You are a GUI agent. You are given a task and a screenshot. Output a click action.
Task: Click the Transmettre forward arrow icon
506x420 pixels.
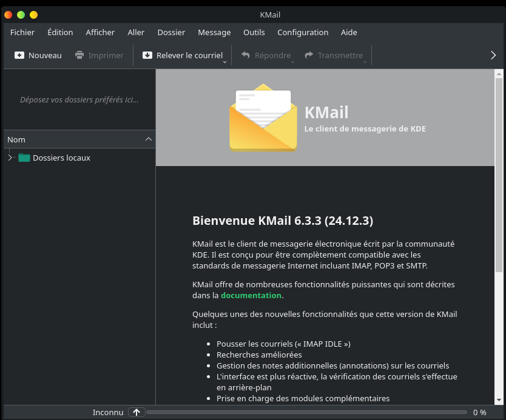click(x=309, y=55)
